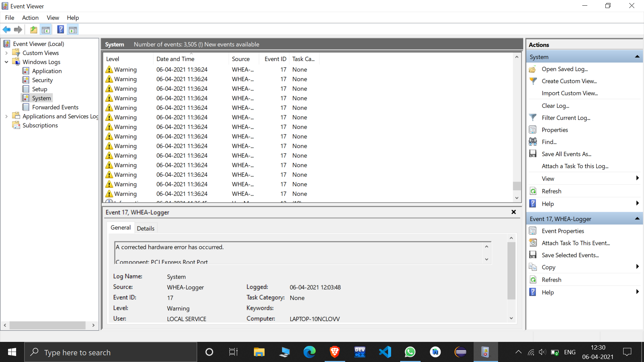Select the Security log in tree
The width and height of the screenshot is (644, 362).
click(x=42, y=80)
